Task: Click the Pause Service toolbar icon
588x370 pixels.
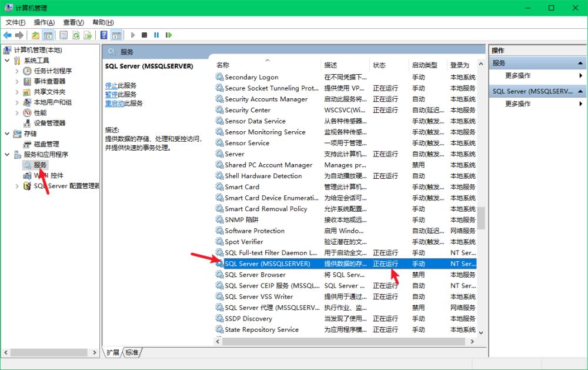Action: 156,35
